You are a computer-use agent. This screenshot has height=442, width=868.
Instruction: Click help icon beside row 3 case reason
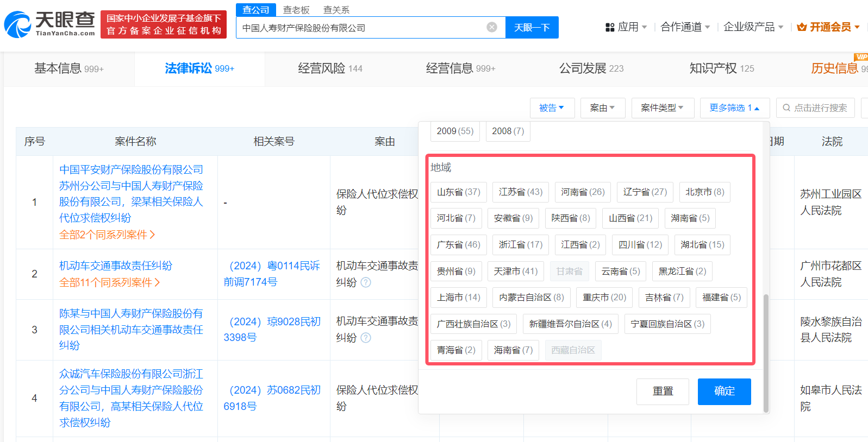click(366, 338)
